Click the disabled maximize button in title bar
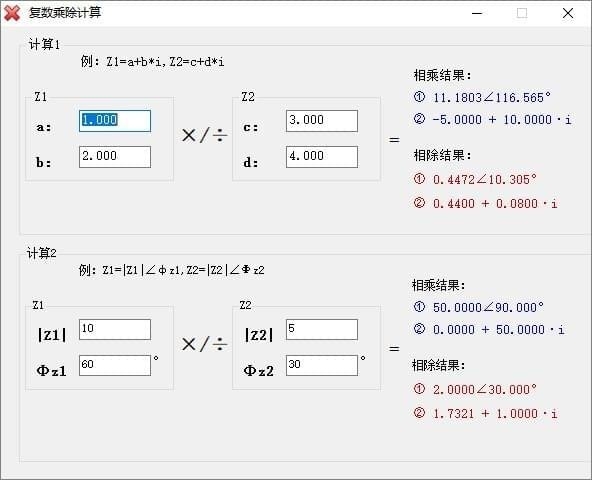The width and height of the screenshot is (592, 480). (522, 13)
